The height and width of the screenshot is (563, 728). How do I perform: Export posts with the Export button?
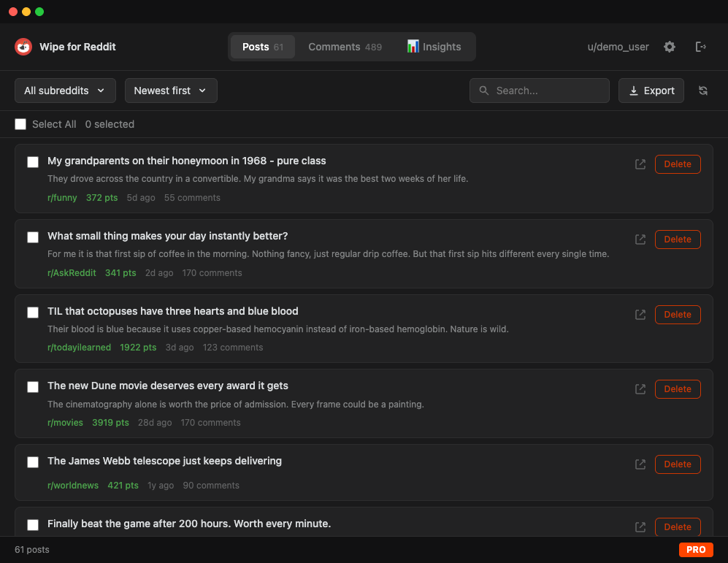(651, 91)
